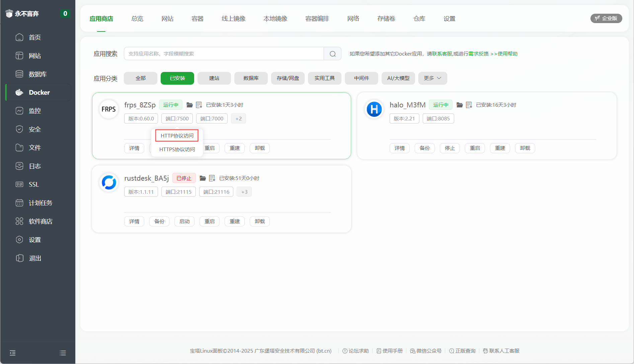Choose HTTPS协议访问 from the popup menu
634x364 pixels.
pyautogui.click(x=177, y=149)
